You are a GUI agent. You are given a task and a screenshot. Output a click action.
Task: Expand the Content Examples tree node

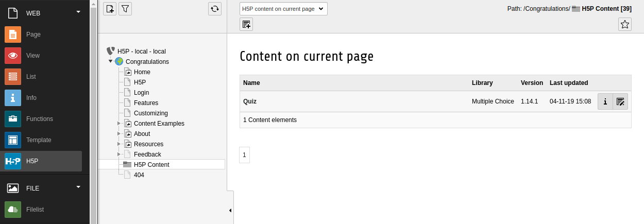pyautogui.click(x=119, y=124)
